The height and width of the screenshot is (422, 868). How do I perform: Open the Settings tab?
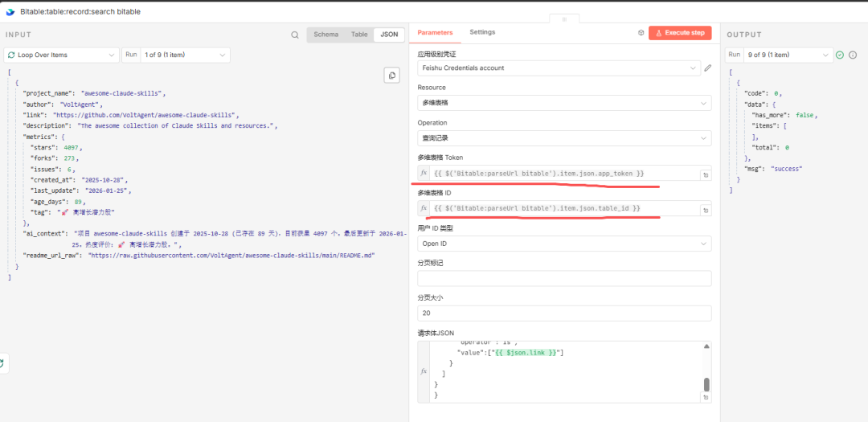482,32
